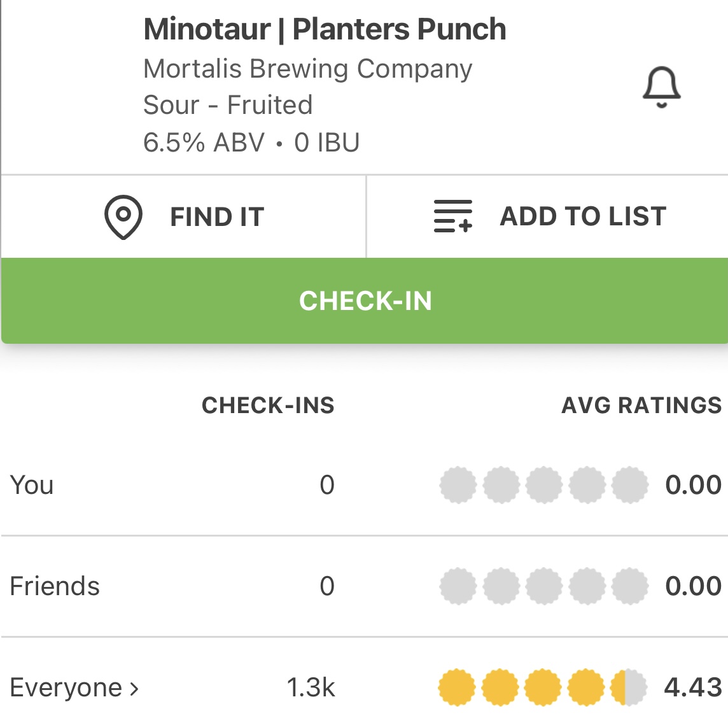Screen dimensions: 728x718
Task: Tap the Everyone rating stars
Action: 543,687
